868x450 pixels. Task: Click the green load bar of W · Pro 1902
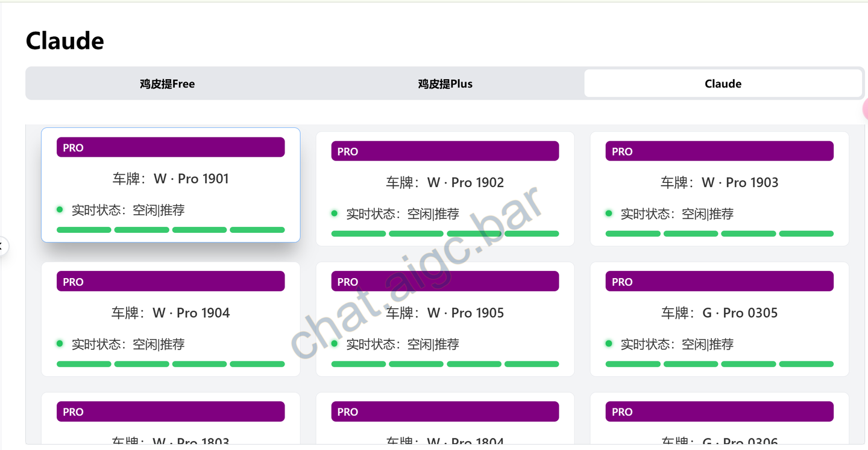445,233
